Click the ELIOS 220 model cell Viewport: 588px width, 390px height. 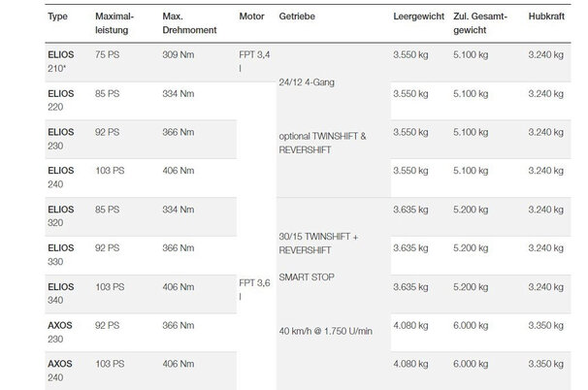point(33,101)
